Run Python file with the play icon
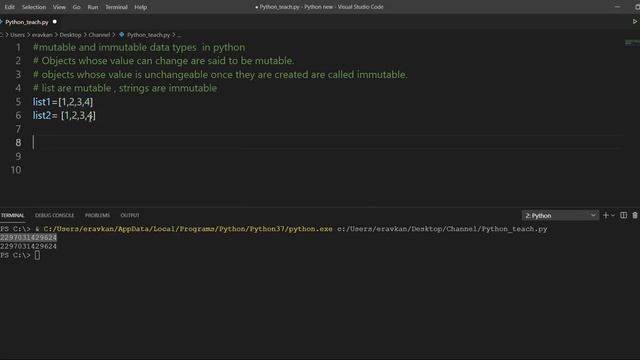Screen dimensions: 640x360 635,22
